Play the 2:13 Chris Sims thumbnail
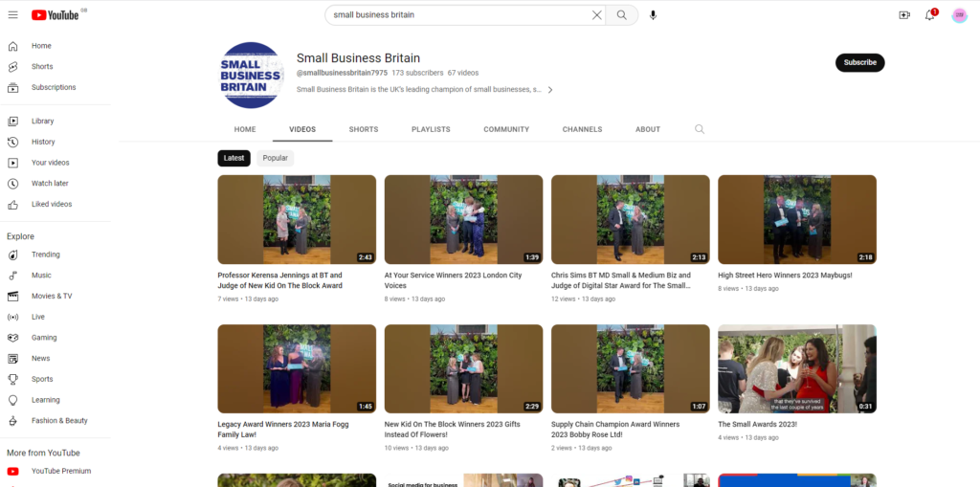The width and height of the screenshot is (980, 487). click(x=631, y=219)
